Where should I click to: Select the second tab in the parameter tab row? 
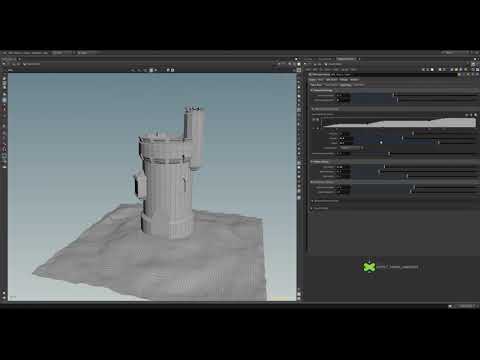[331, 85]
